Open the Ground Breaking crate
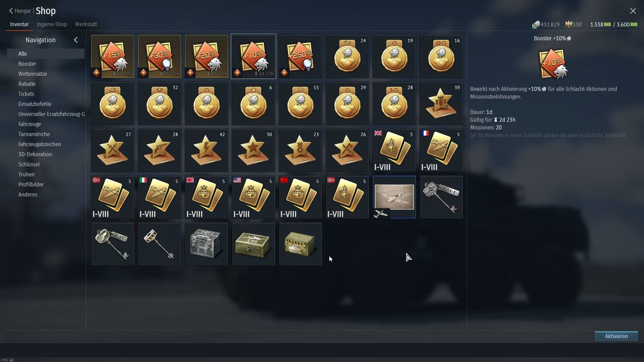Image resolution: width=644 pixels, height=362 pixels. pyautogui.click(x=300, y=244)
